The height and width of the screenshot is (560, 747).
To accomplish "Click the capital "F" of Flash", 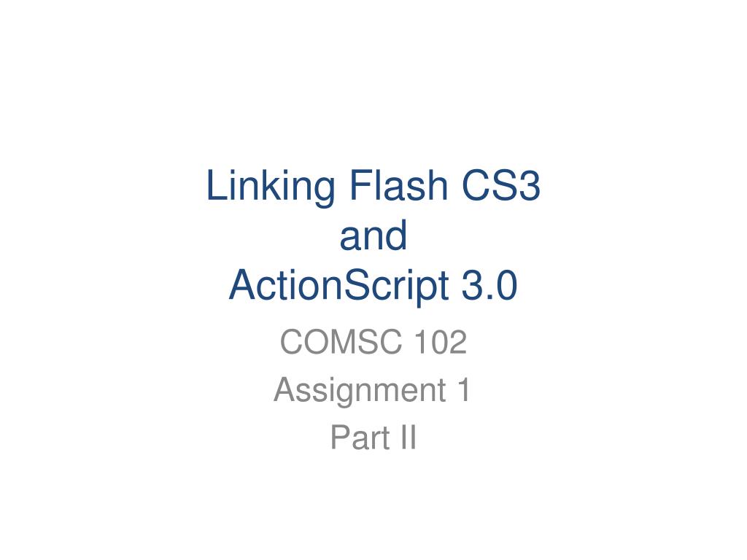I will click(361, 184).
